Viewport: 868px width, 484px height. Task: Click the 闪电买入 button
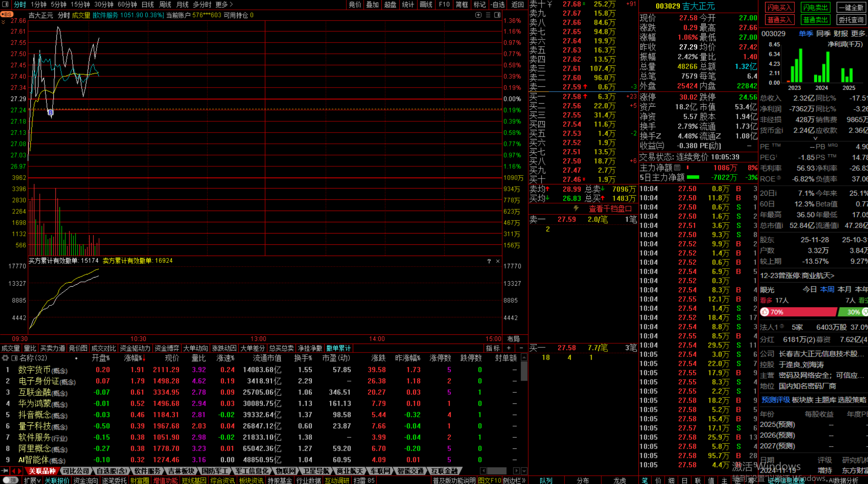click(x=779, y=7)
